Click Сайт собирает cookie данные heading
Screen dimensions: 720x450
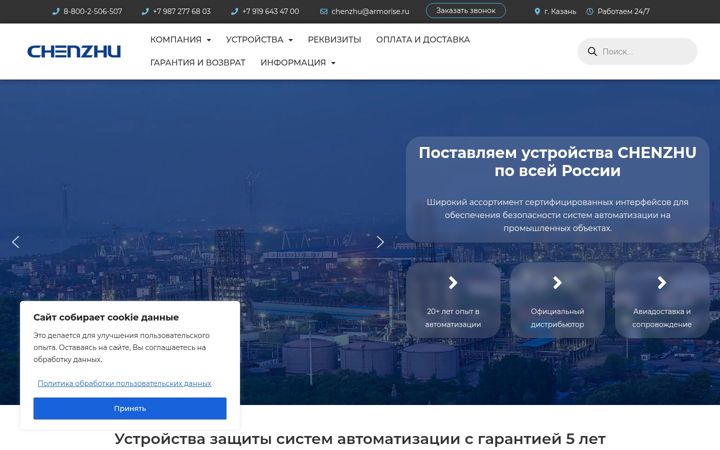(106, 317)
